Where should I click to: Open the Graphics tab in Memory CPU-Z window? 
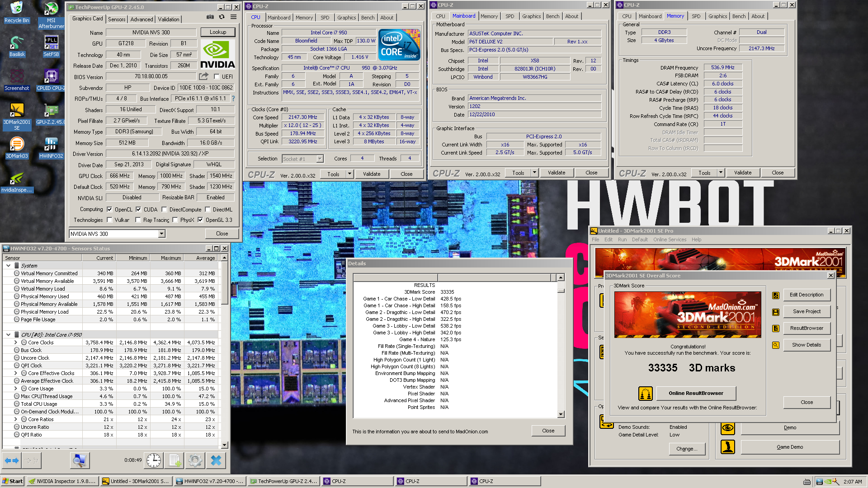tap(717, 16)
